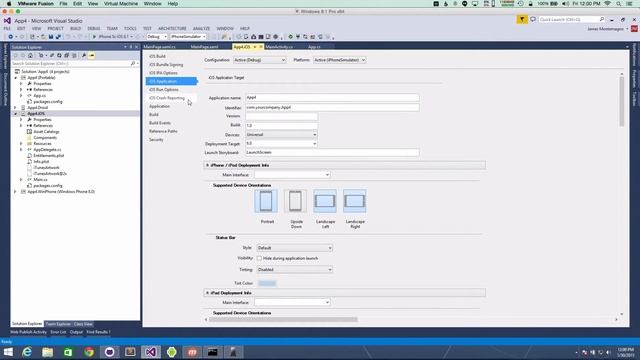The image size is (640, 360).
Task: Open the Windows Store taskbar icon
Action: 68,352
